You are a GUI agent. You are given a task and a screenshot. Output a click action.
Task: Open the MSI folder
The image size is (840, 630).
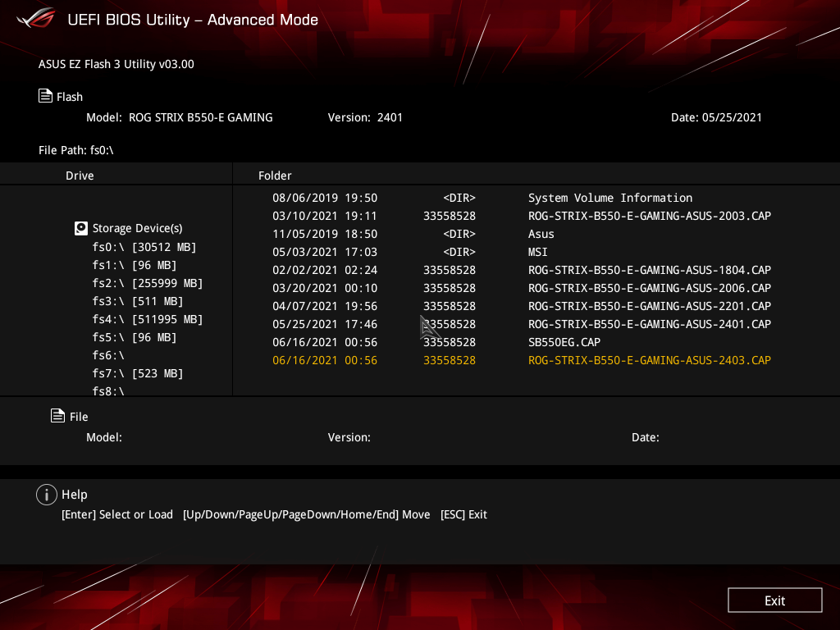pos(538,252)
